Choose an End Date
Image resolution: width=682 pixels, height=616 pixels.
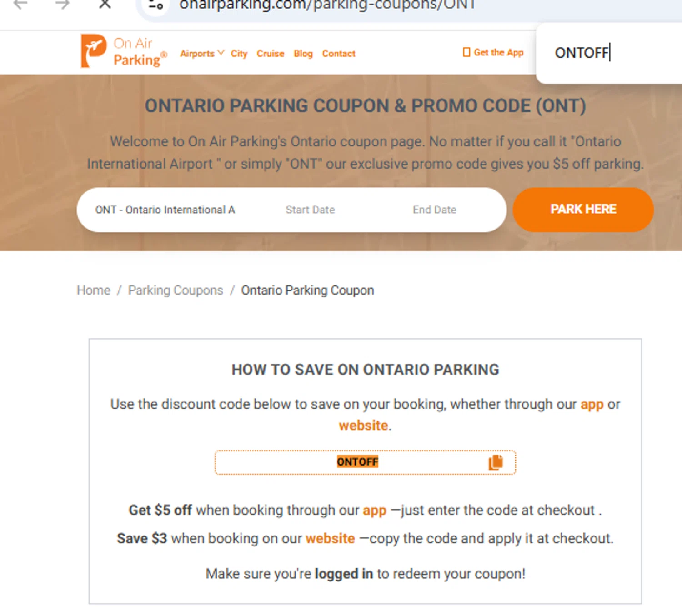point(434,210)
